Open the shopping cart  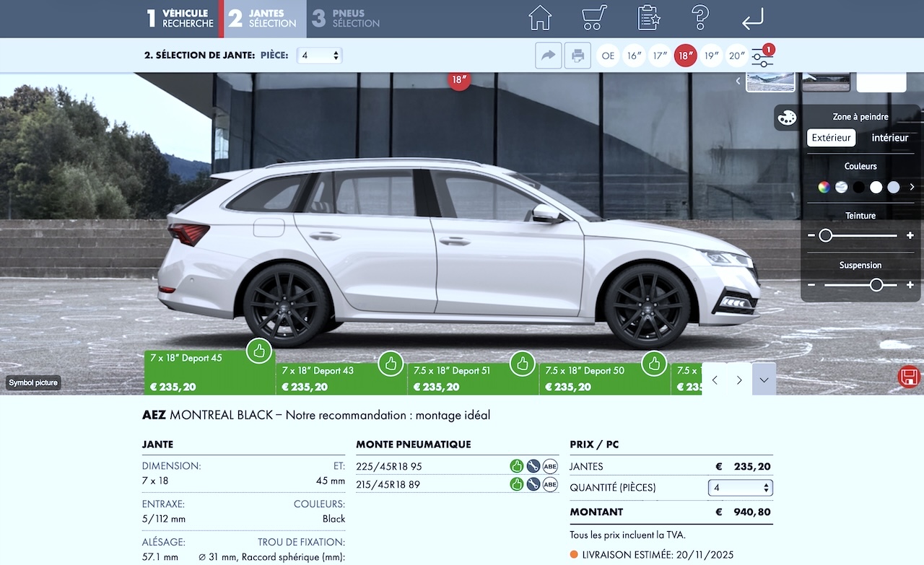[594, 18]
